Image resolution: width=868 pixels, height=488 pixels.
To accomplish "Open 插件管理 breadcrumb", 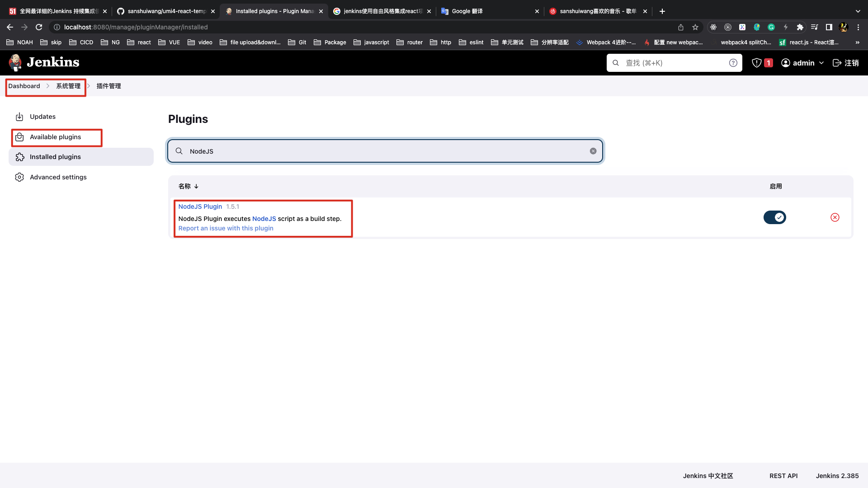I will (x=108, y=86).
